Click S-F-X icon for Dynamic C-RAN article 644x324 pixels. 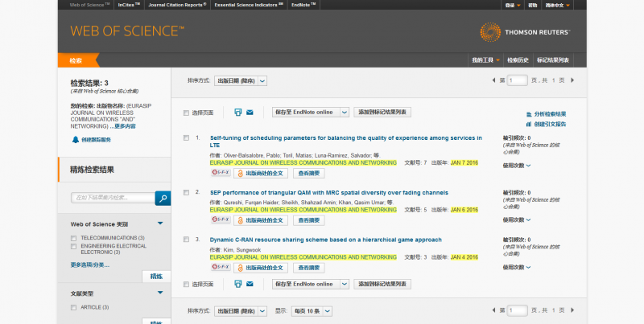(x=221, y=267)
